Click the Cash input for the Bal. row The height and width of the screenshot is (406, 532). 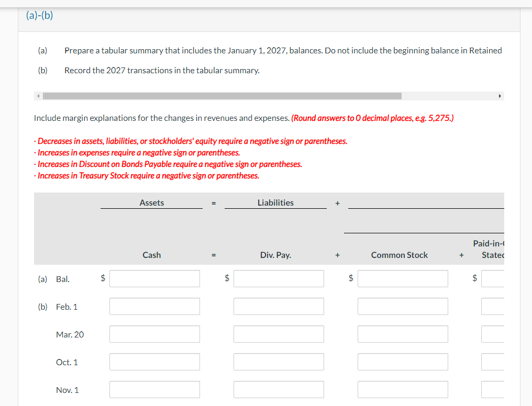point(154,278)
